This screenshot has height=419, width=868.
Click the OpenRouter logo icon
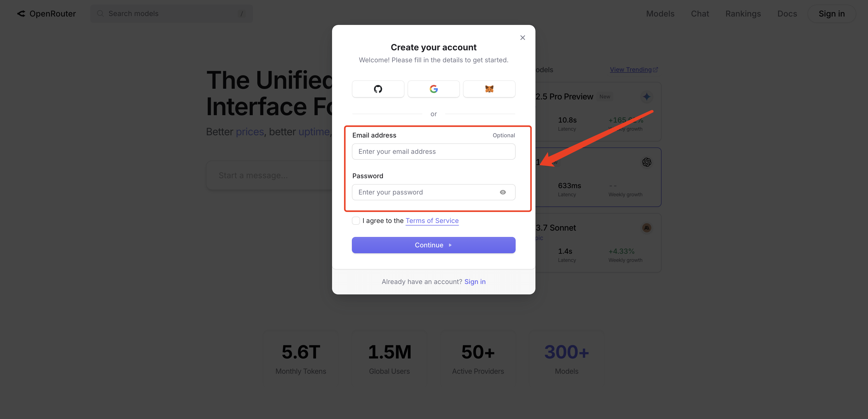21,14
